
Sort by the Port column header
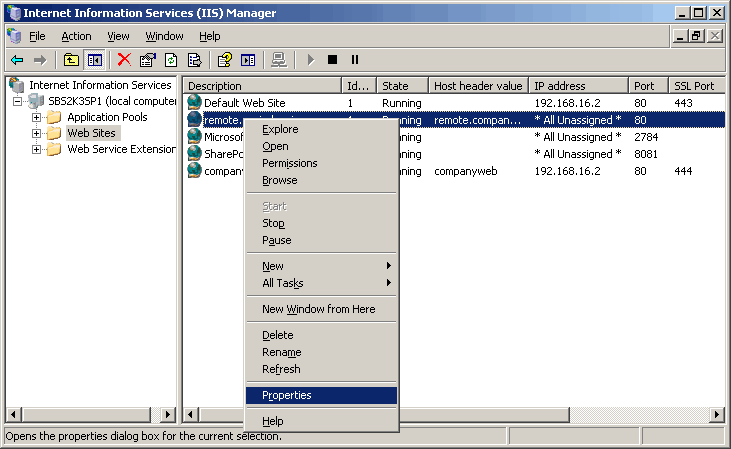pos(649,86)
